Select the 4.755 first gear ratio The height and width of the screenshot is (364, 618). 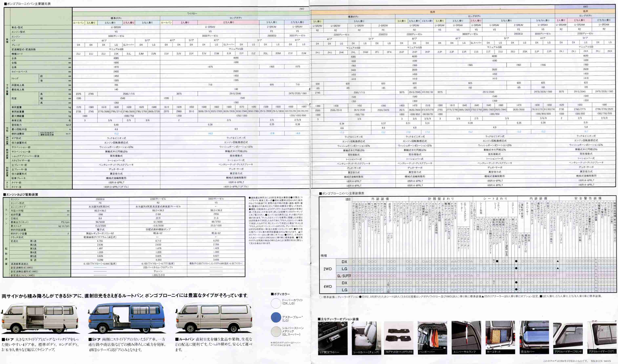[100, 241]
